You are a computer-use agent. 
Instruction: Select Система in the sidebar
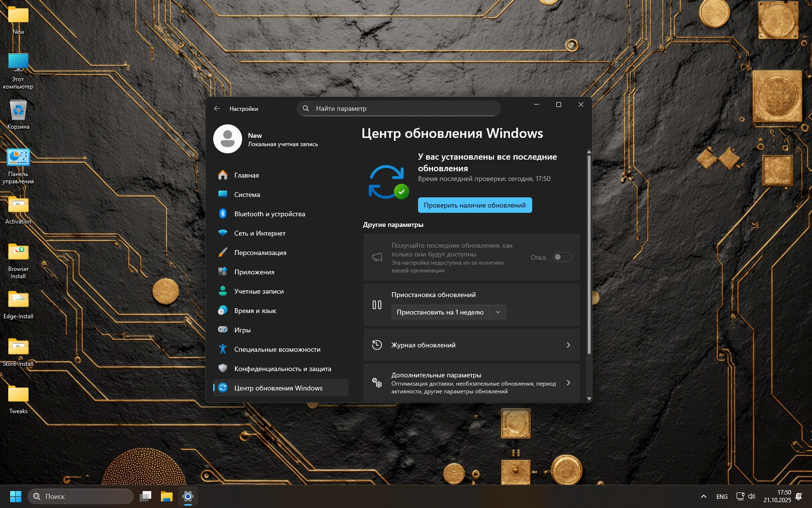pyautogui.click(x=247, y=194)
